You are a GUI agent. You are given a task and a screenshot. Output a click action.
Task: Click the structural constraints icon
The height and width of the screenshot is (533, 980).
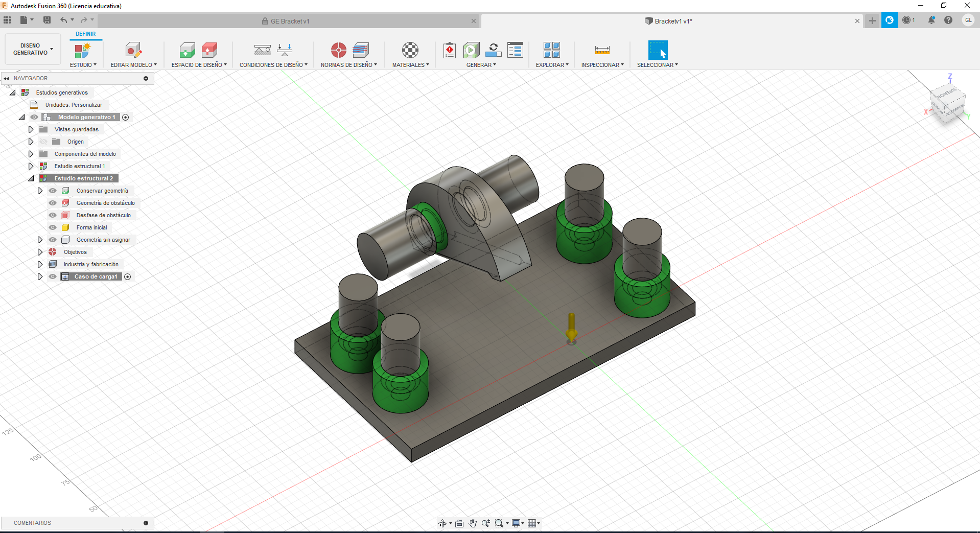click(263, 50)
